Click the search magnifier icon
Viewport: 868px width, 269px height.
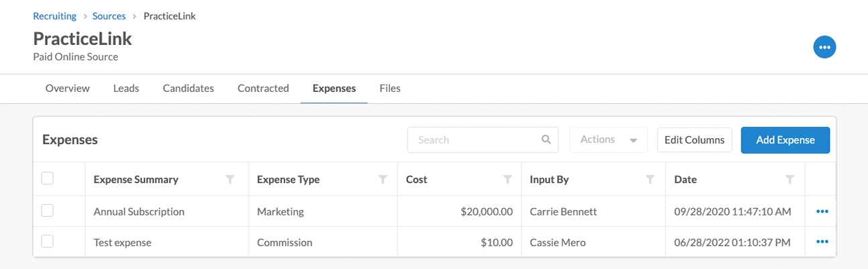click(x=546, y=140)
